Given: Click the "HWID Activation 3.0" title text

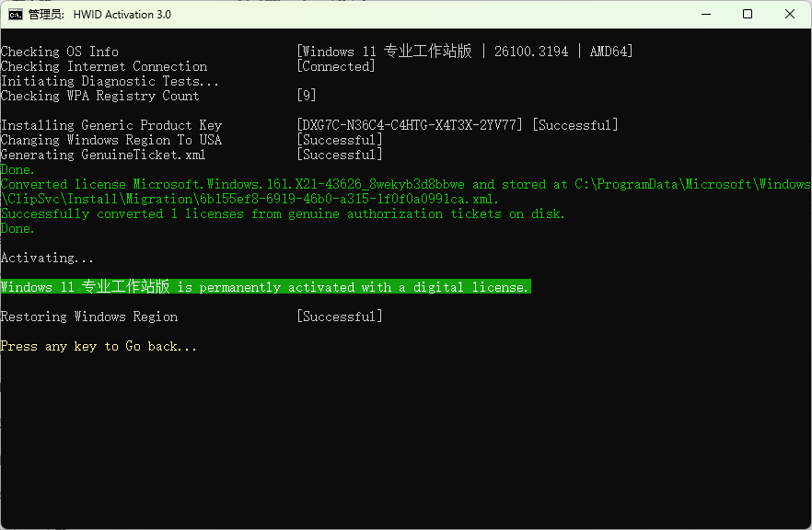Looking at the screenshot, I should tap(121, 15).
